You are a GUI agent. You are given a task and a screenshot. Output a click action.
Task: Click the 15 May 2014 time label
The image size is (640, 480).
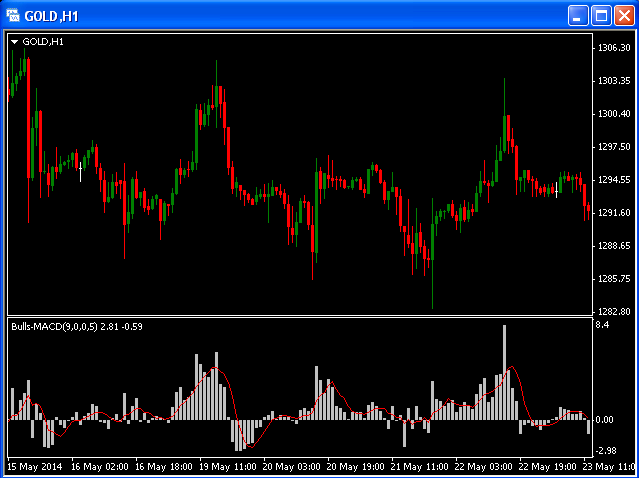pos(35,467)
